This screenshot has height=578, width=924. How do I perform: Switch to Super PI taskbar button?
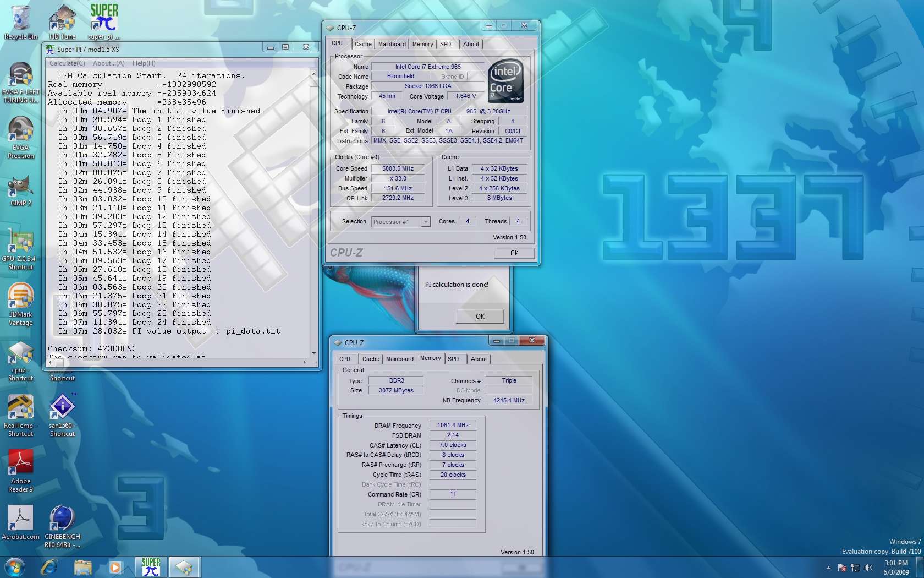coord(151,567)
